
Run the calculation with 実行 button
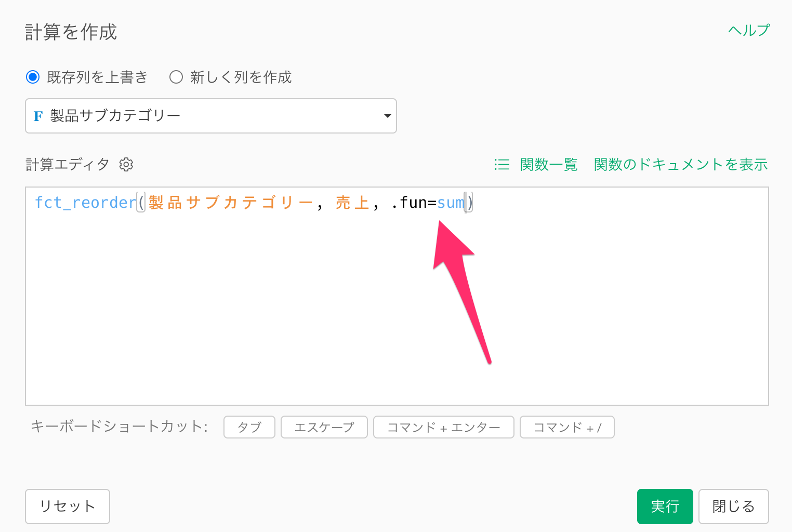click(x=665, y=507)
